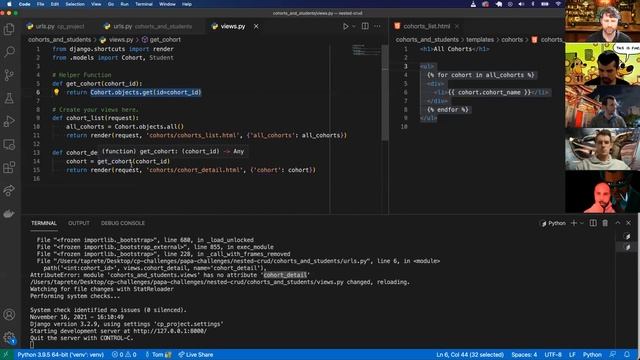This screenshot has width=640, height=360.
Task: Open the File menu
Action: point(40,4)
